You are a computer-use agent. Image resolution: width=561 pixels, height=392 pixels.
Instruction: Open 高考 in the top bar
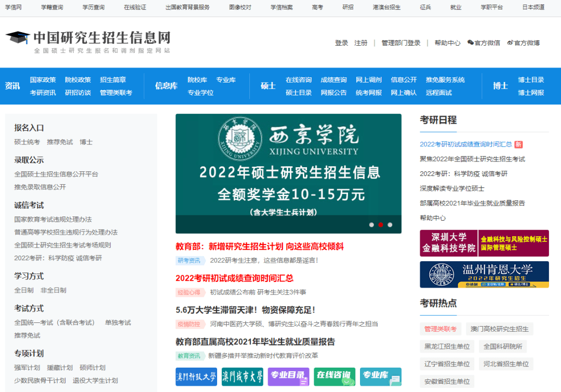pos(317,7)
